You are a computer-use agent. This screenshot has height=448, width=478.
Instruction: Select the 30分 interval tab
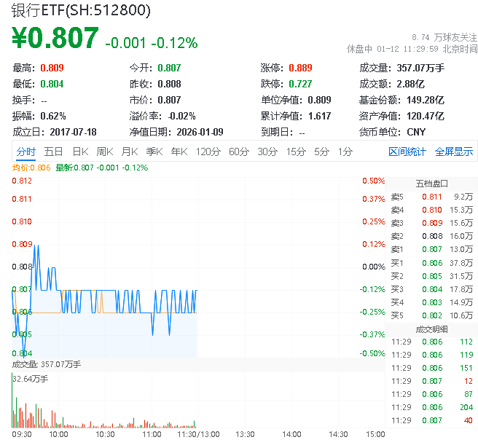(267, 152)
